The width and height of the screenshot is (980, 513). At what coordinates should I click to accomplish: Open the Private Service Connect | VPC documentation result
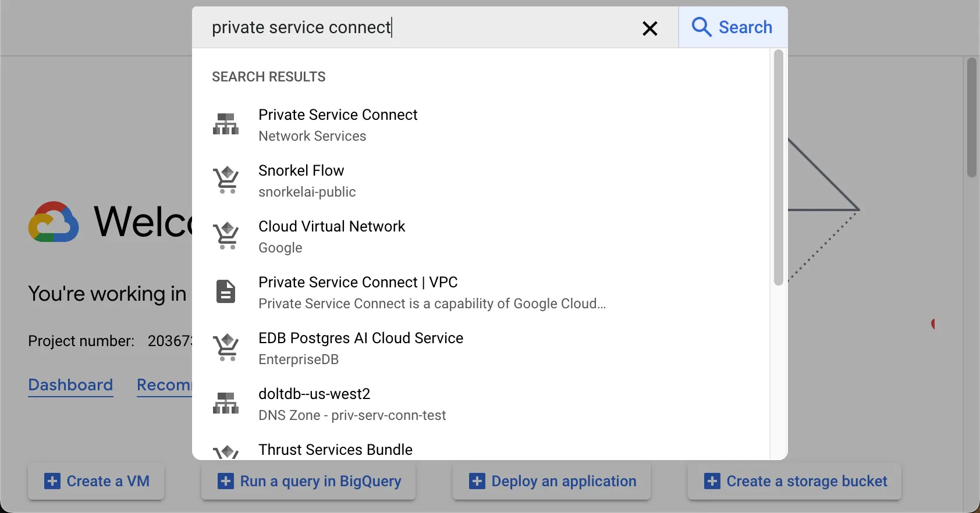481,292
